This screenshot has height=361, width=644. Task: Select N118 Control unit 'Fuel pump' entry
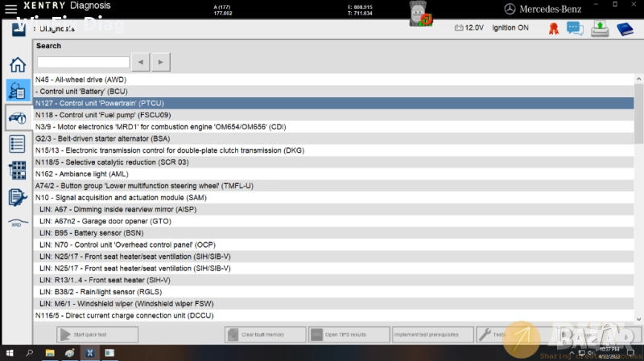pyautogui.click(x=103, y=115)
